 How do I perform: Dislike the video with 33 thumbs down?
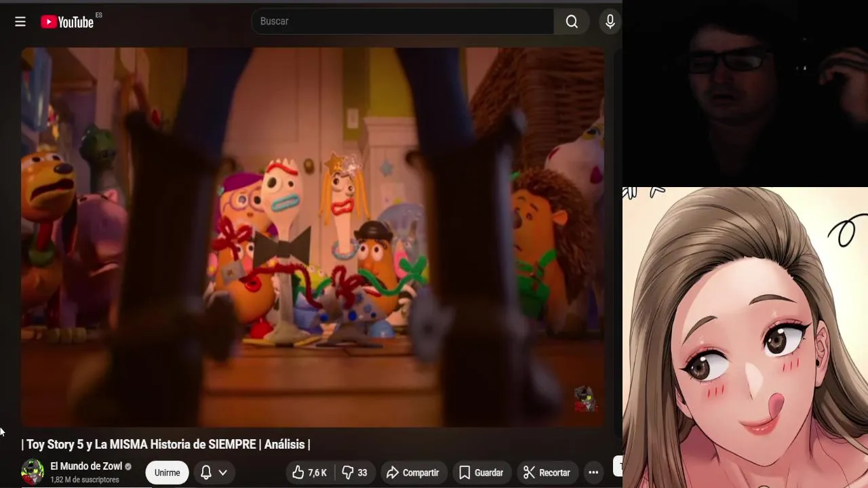(355, 472)
